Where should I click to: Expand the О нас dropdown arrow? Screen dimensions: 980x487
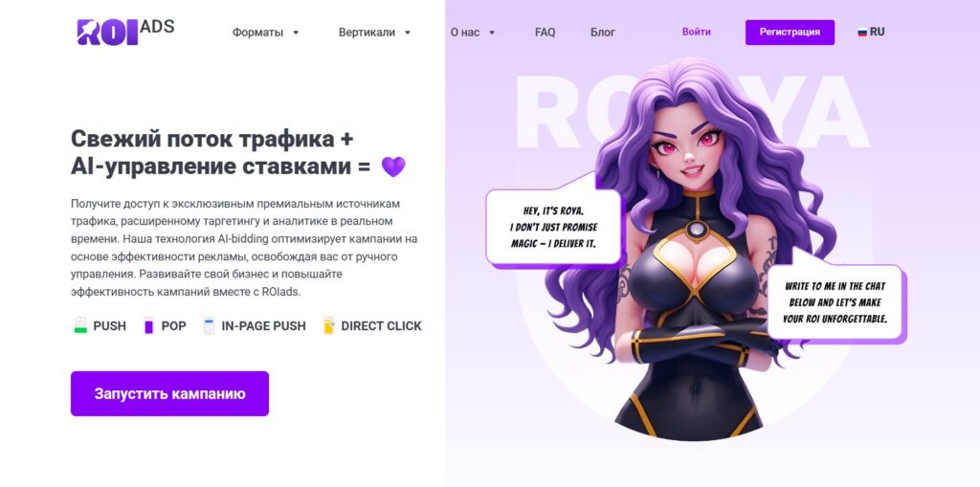coord(492,33)
